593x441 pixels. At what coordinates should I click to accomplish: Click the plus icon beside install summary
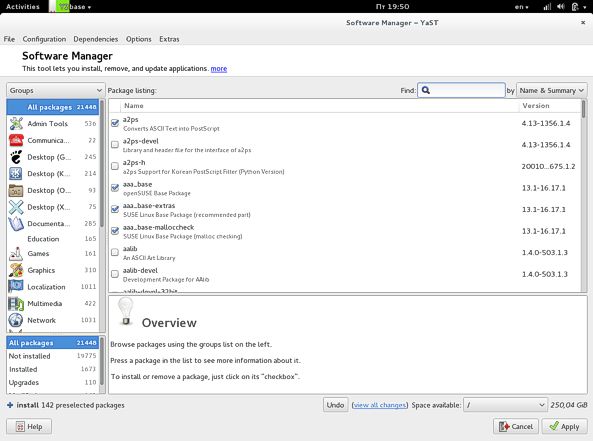10,405
